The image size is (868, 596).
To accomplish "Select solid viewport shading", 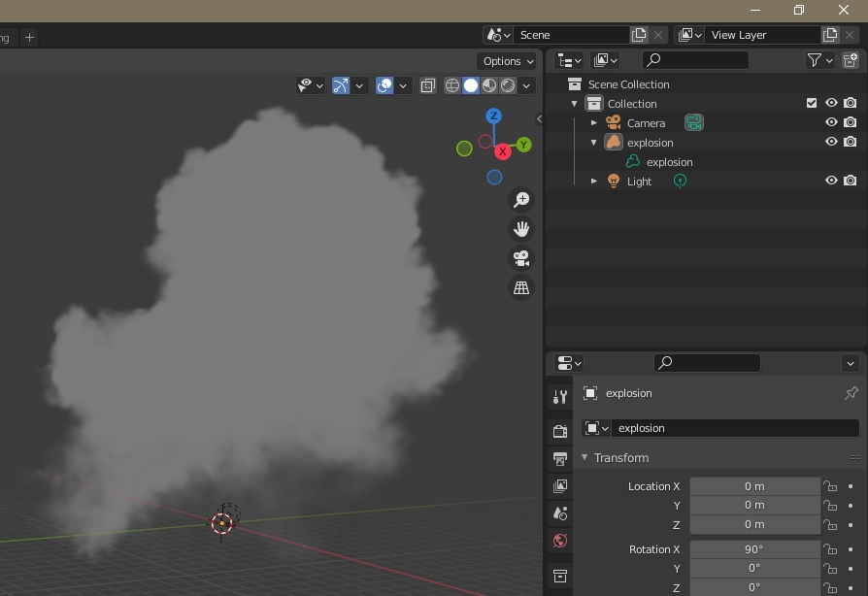I will tap(471, 85).
